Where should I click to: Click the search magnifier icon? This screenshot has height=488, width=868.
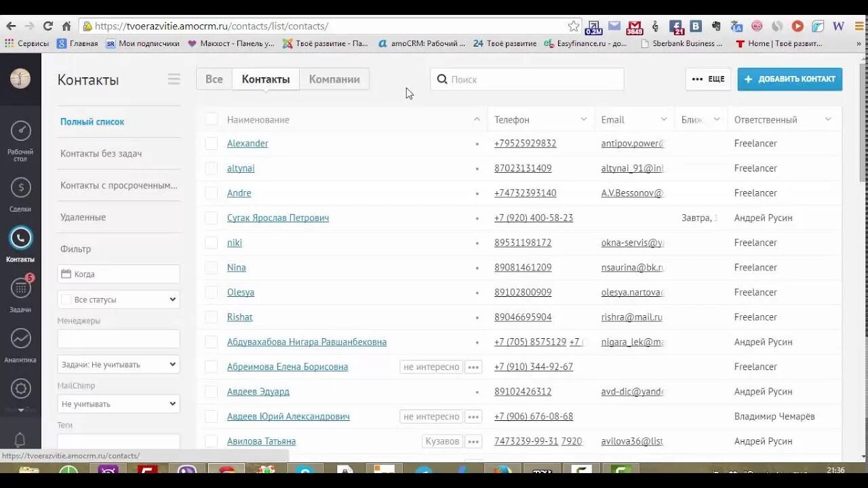[442, 79]
